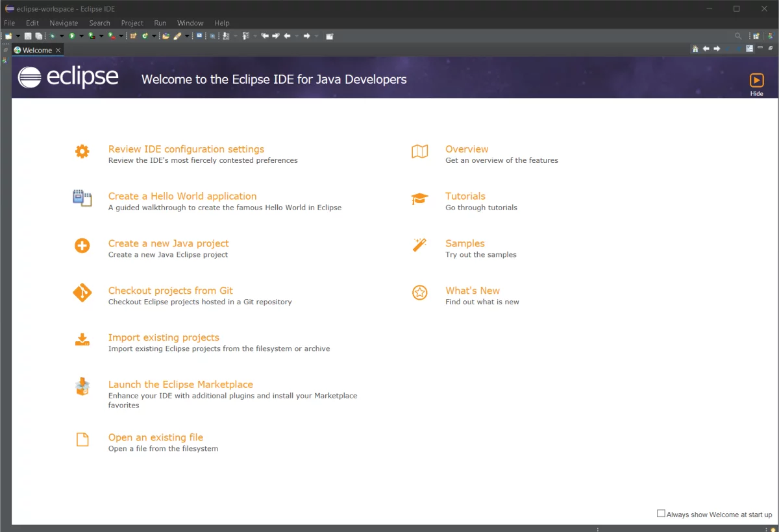This screenshot has width=779, height=532.
Task: Click the Open Perspective icon
Action: (x=756, y=36)
